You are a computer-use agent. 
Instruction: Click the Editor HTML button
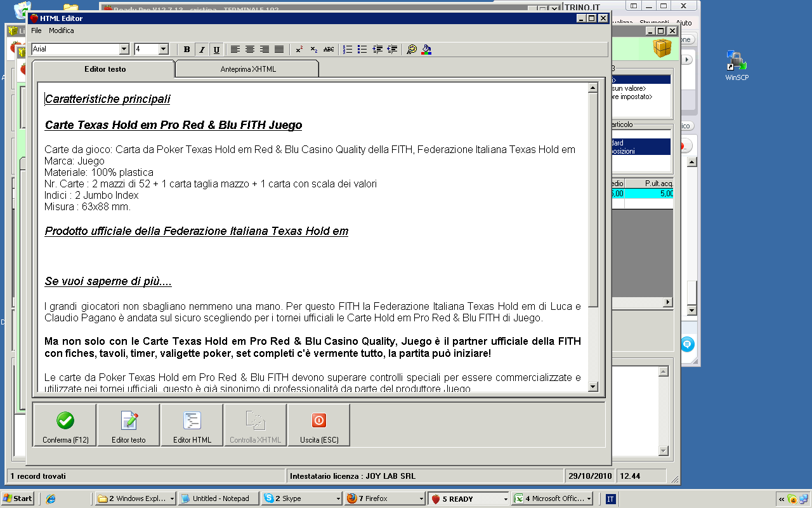click(x=192, y=425)
